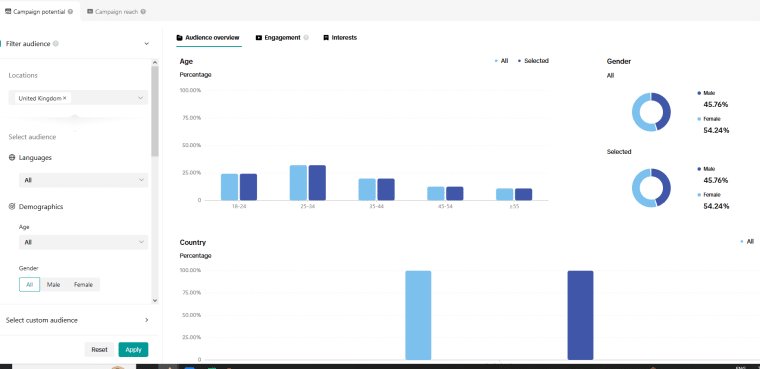
Task: Open the Locations dropdown arrow
Action: pos(141,98)
